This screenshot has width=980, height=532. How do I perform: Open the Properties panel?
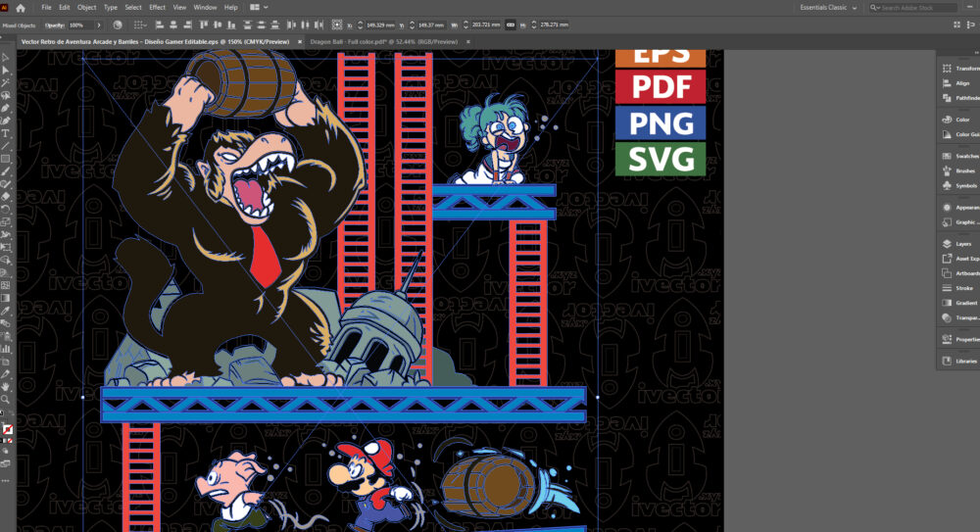click(x=960, y=339)
